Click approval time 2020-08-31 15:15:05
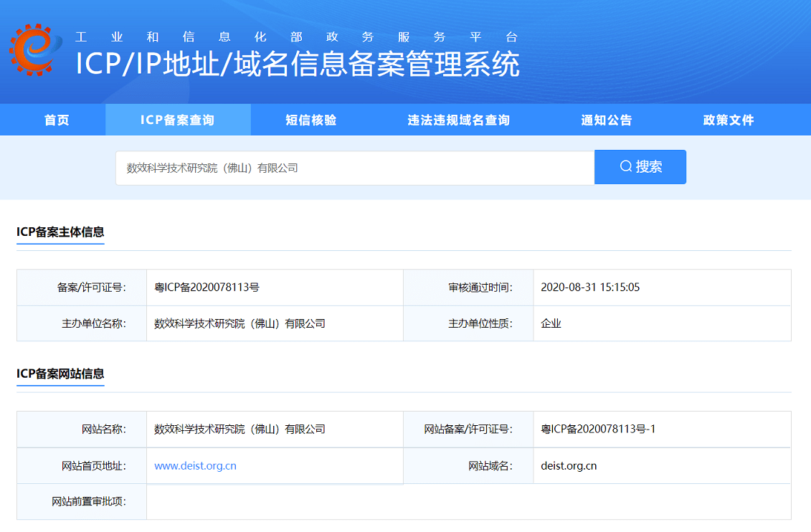 [590, 288]
